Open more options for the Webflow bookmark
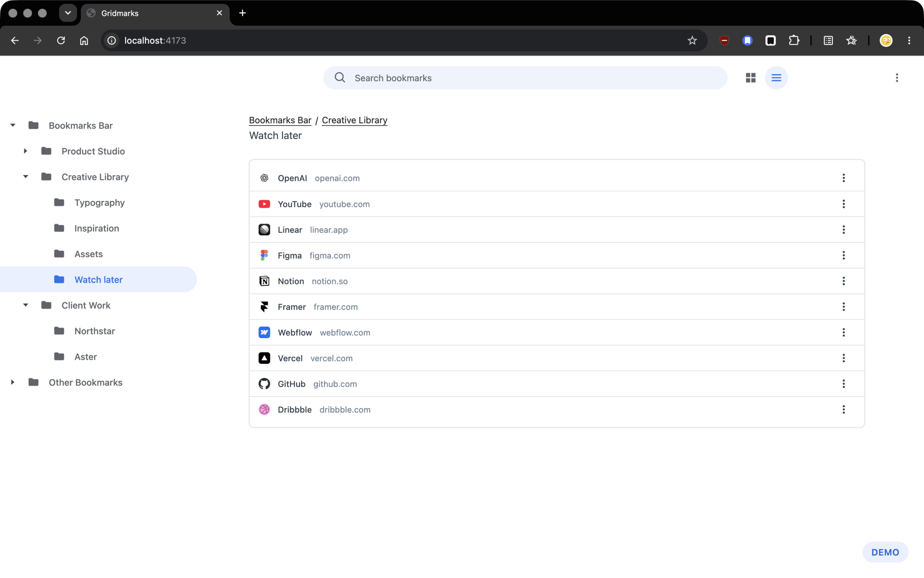The image size is (924, 578). point(844,333)
